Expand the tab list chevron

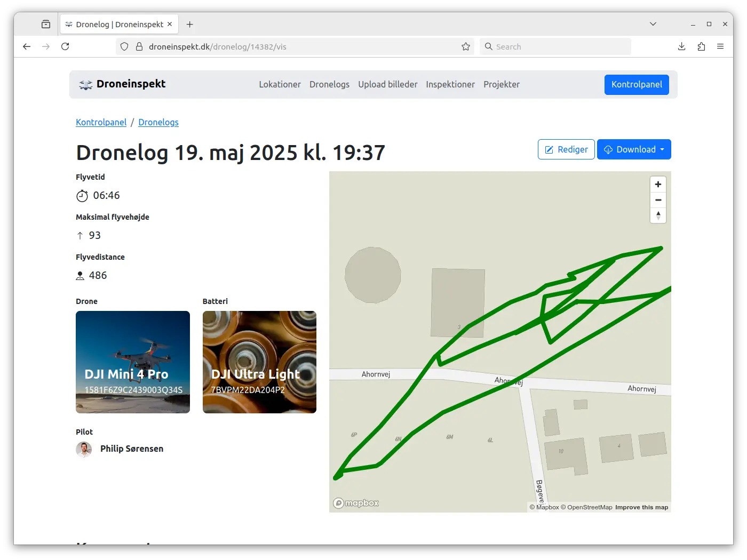point(653,24)
